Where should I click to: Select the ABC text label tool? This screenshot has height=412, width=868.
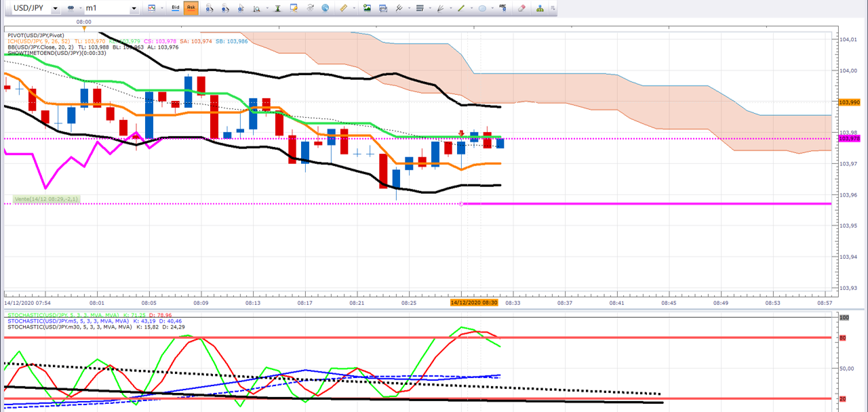tap(502, 7)
